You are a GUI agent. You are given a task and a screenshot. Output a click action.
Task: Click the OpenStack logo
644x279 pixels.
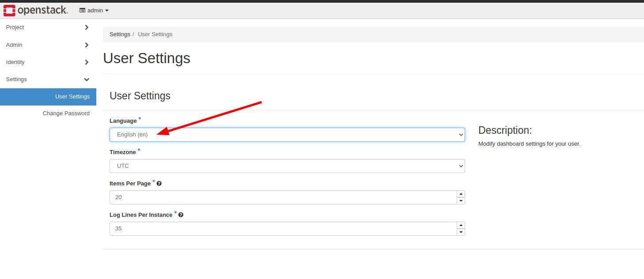coord(36,10)
